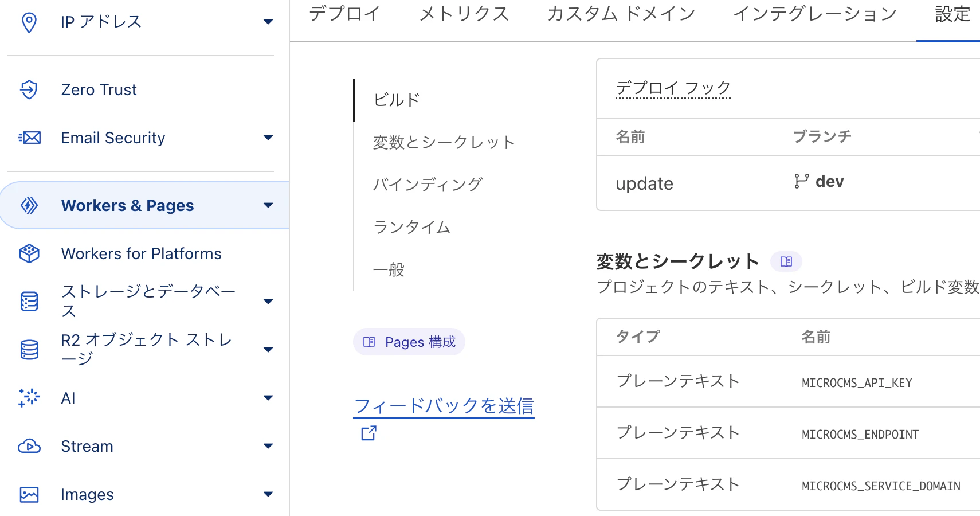Expand the AI submenu arrow

click(x=268, y=398)
